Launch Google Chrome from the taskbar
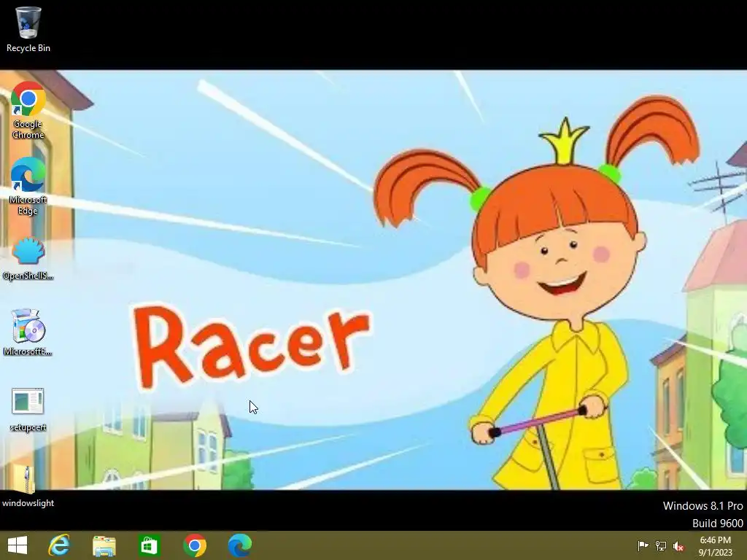Viewport: 747px width, 560px height. 194,545
